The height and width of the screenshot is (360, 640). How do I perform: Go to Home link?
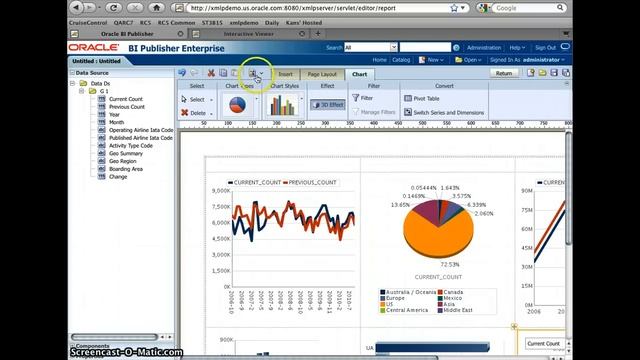(379, 60)
